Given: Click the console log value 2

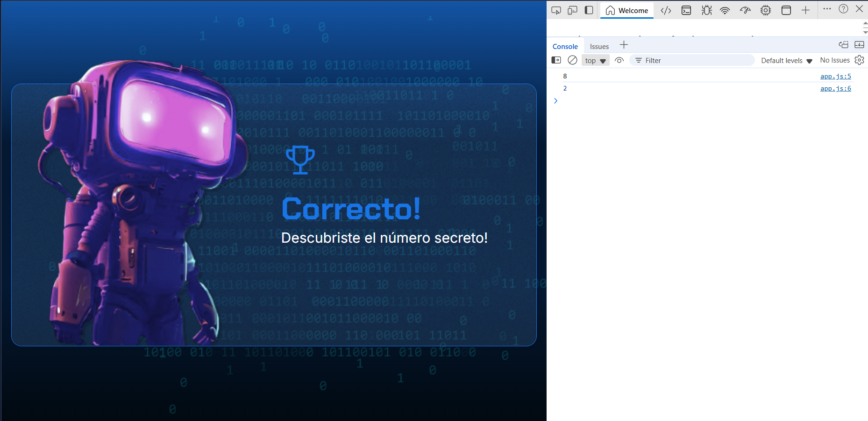Looking at the screenshot, I should click(565, 88).
